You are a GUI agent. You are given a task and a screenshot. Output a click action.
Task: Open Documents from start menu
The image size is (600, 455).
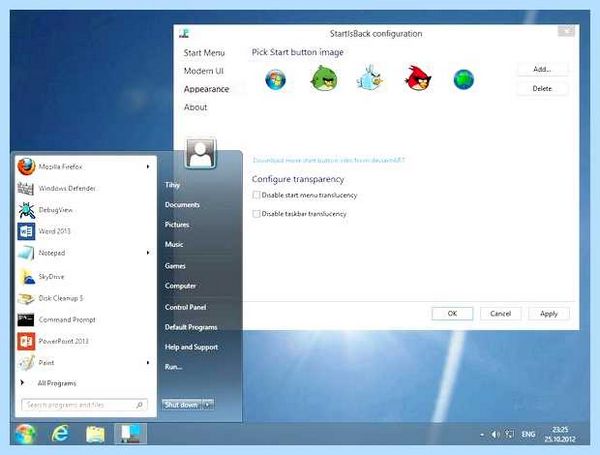coord(182,205)
